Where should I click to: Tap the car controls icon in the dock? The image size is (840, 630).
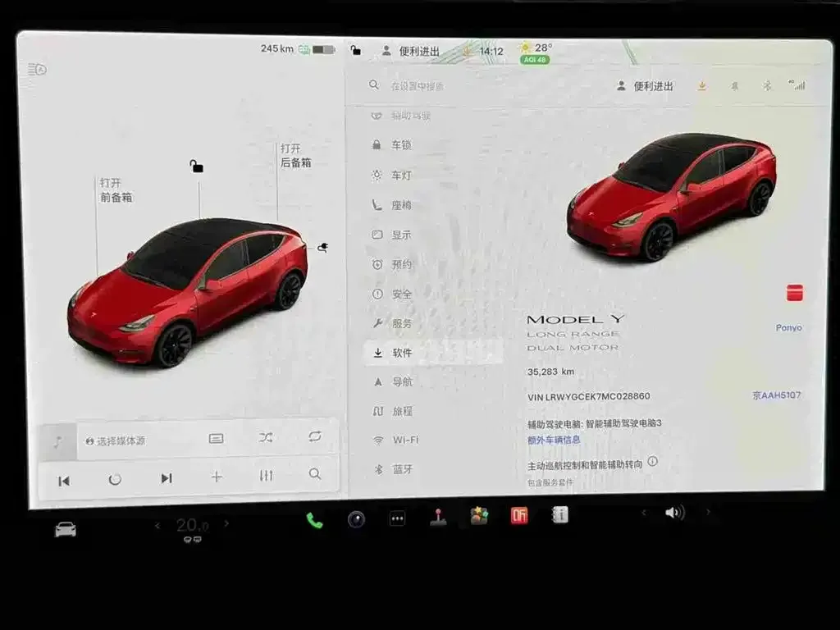66,529
